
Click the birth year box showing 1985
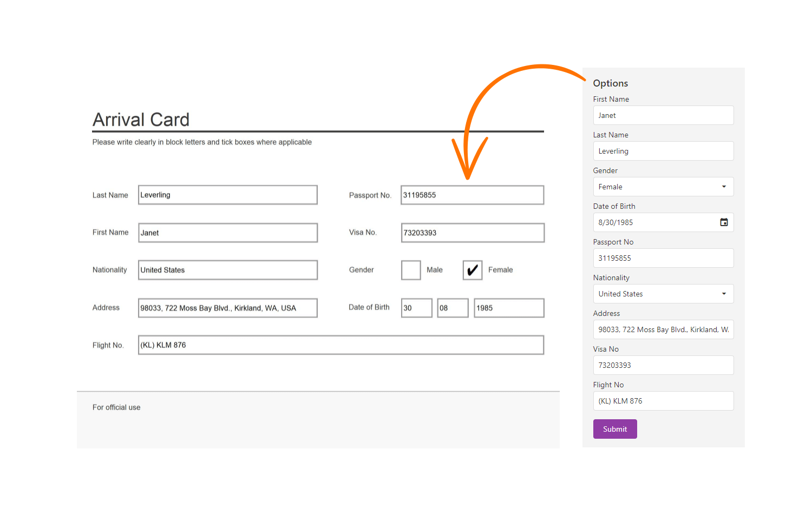click(509, 308)
